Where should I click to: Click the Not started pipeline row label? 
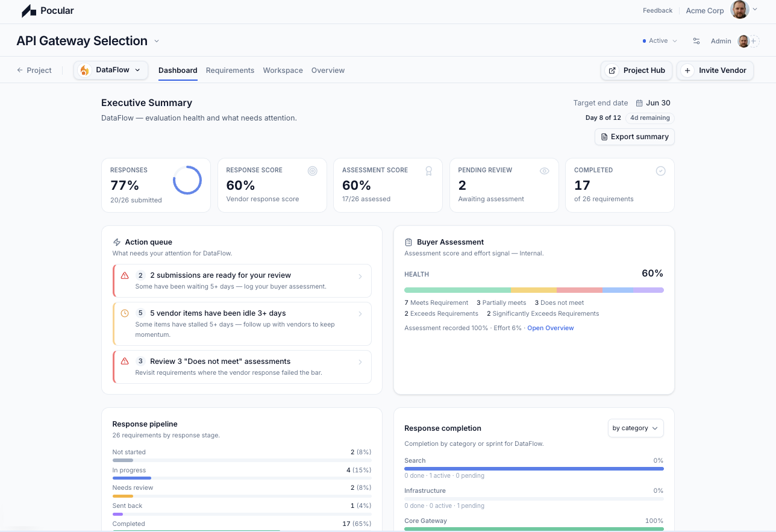point(129,452)
